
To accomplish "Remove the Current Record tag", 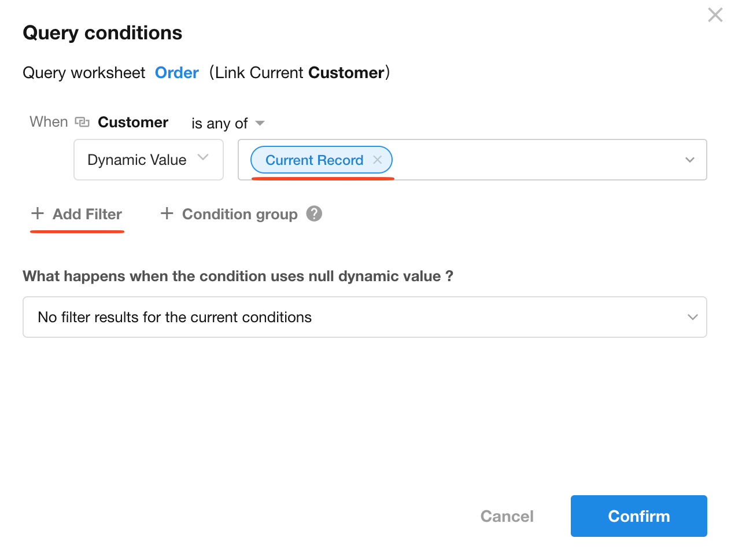I will (x=378, y=160).
